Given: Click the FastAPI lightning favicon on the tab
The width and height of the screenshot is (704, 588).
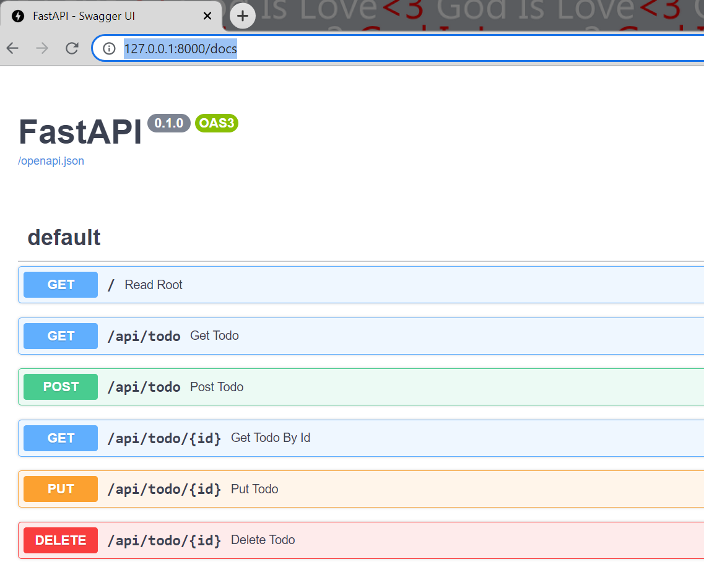Looking at the screenshot, I should coord(18,16).
